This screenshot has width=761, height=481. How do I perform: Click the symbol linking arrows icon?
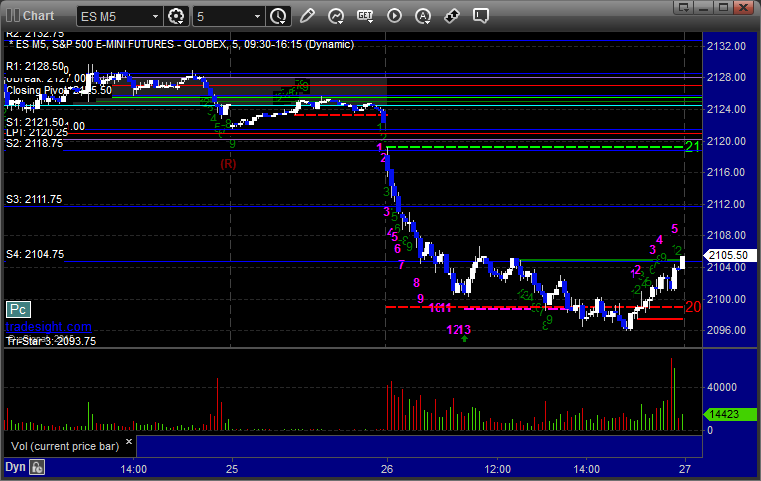click(x=452, y=16)
